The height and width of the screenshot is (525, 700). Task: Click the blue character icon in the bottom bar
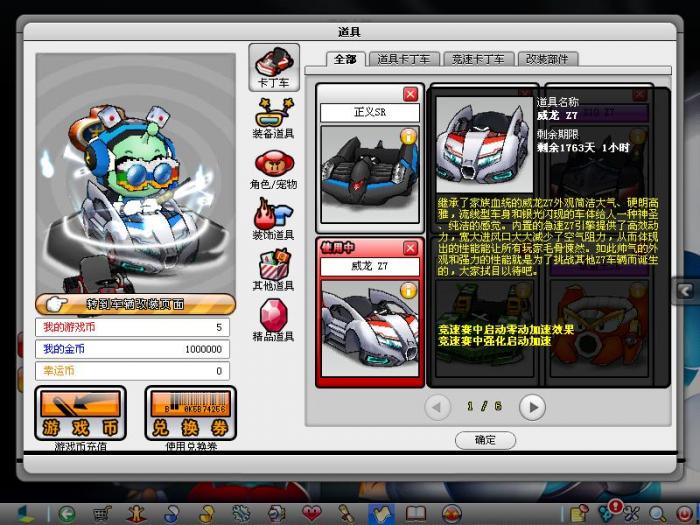tap(171, 514)
